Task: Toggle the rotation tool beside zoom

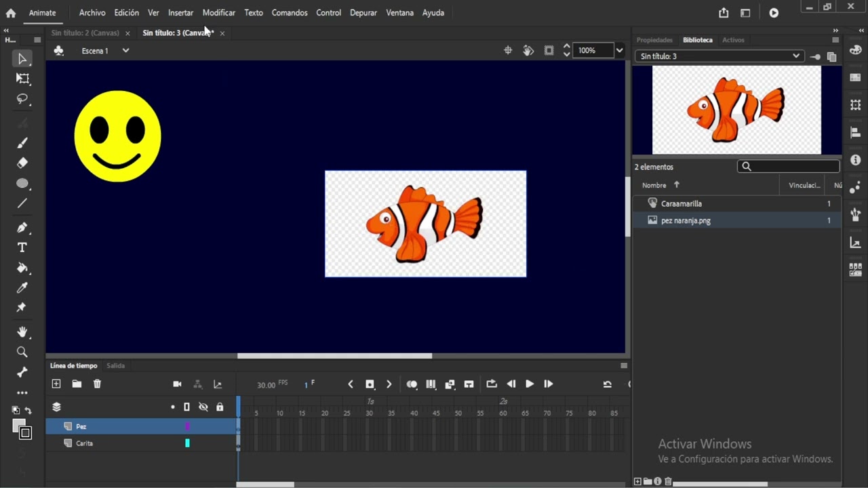Action: click(x=528, y=50)
